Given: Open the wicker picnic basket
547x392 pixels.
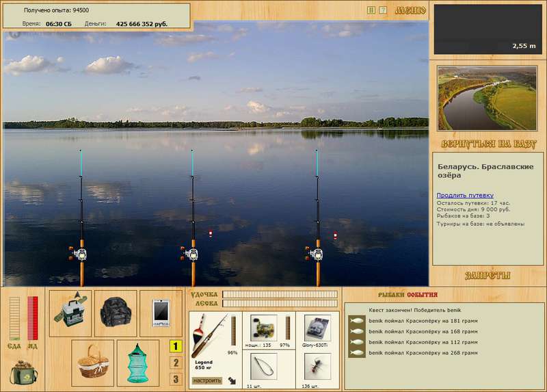Looking at the screenshot, I should 93,363.
